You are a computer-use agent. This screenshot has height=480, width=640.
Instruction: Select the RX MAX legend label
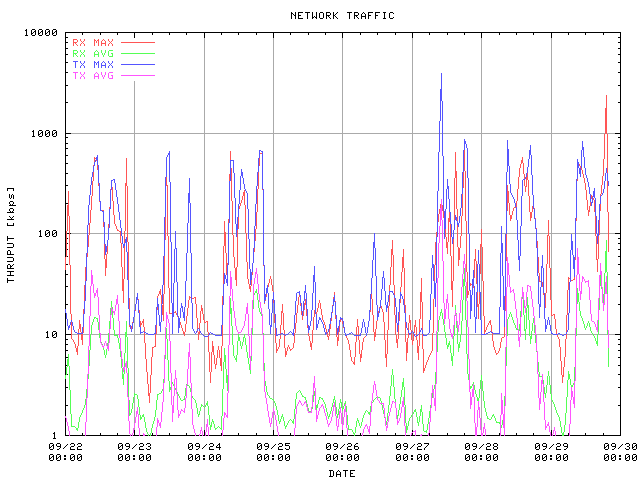(93, 43)
